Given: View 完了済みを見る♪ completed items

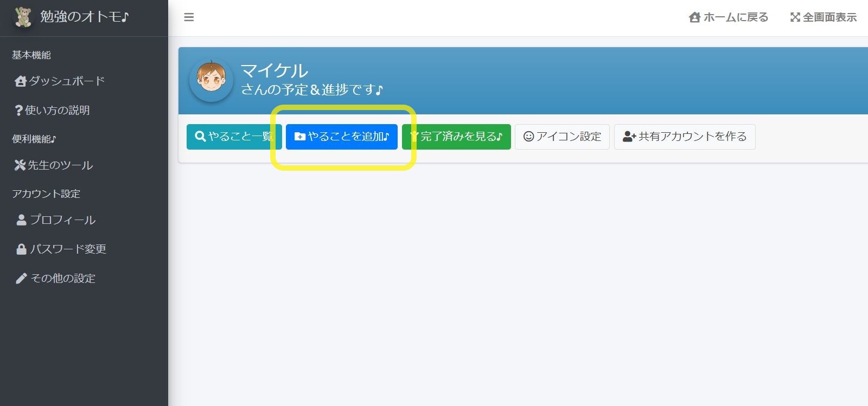Looking at the screenshot, I should (x=456, y=137).
